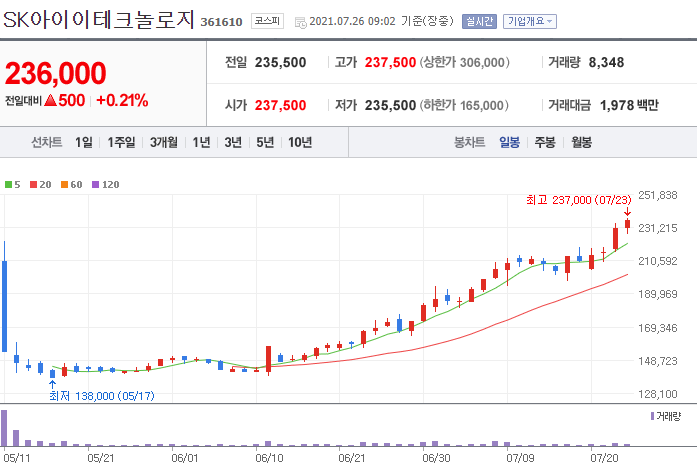697x475 pixels.
Task: Select the 5년 line chart period
Action: pyautogui.click(x=265, y=142)
